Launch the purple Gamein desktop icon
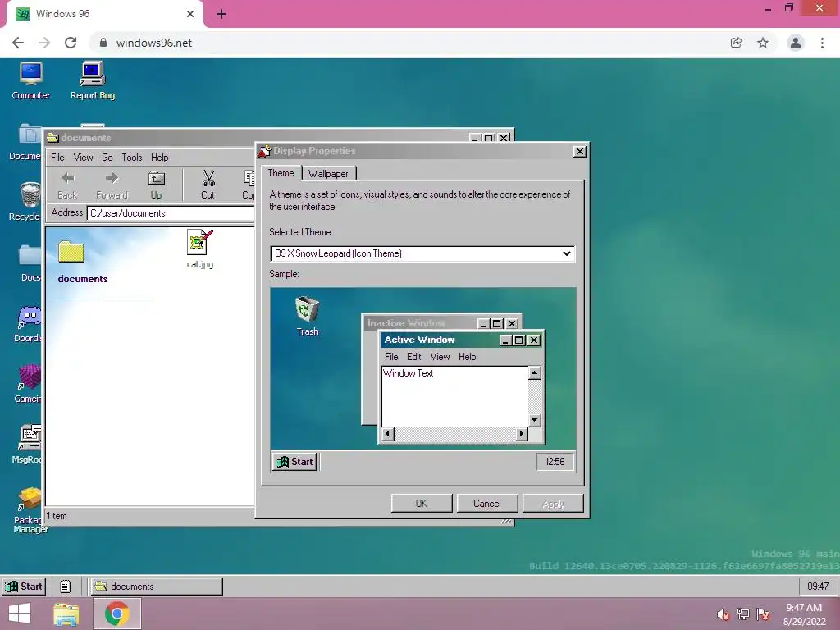This screenshot has width=840, height=630. [28, 384]
